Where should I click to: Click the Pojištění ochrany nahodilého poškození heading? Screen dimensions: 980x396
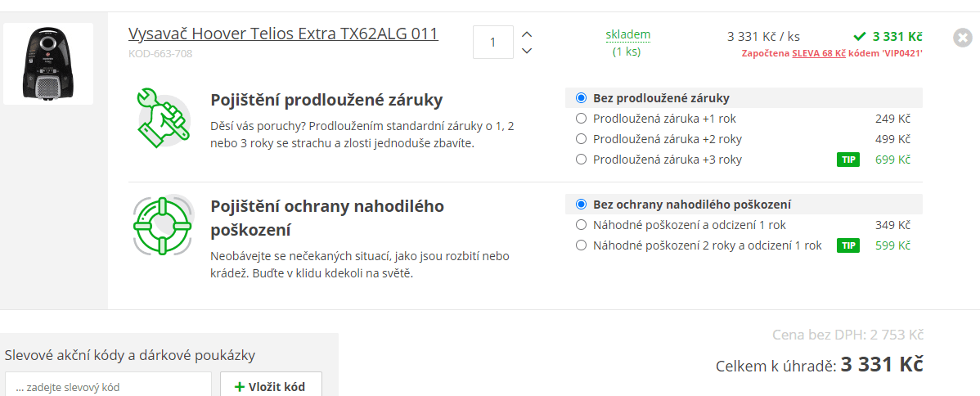[327, 218]
